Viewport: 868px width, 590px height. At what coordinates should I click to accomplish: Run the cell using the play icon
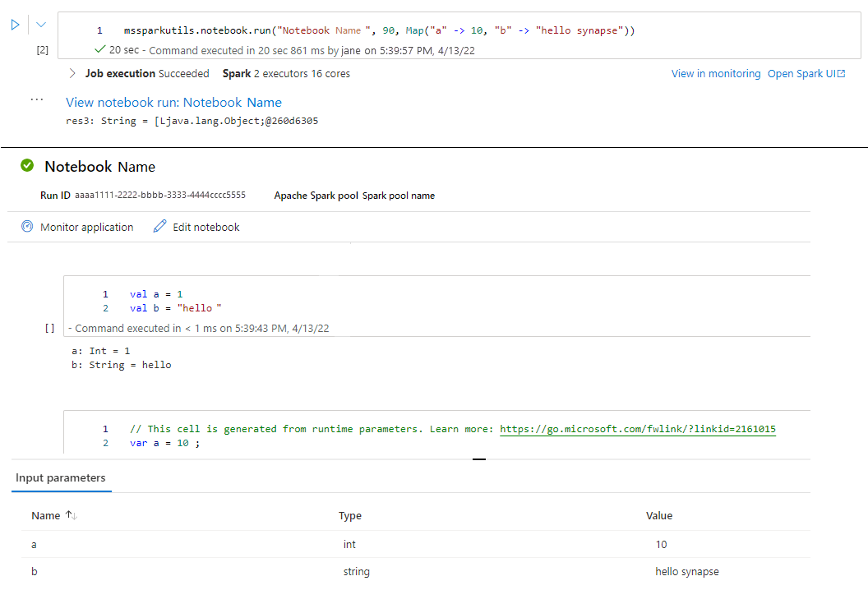[15, 25]
